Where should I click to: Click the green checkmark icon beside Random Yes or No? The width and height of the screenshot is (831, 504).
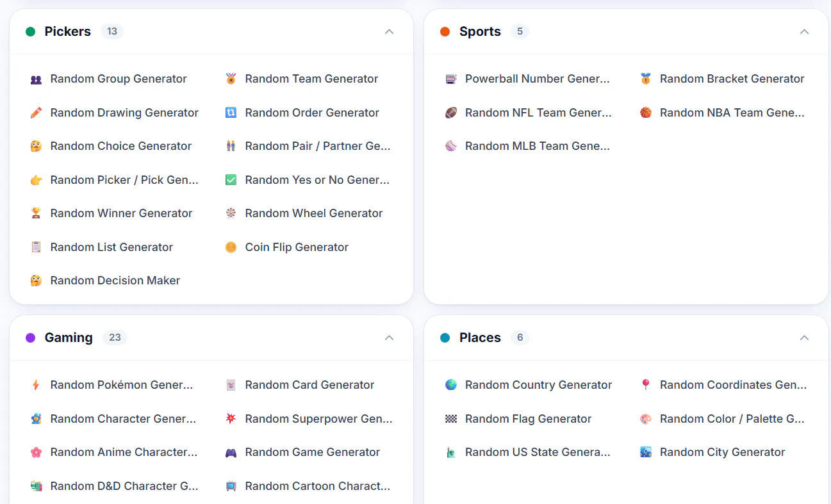tap(231, 180)
